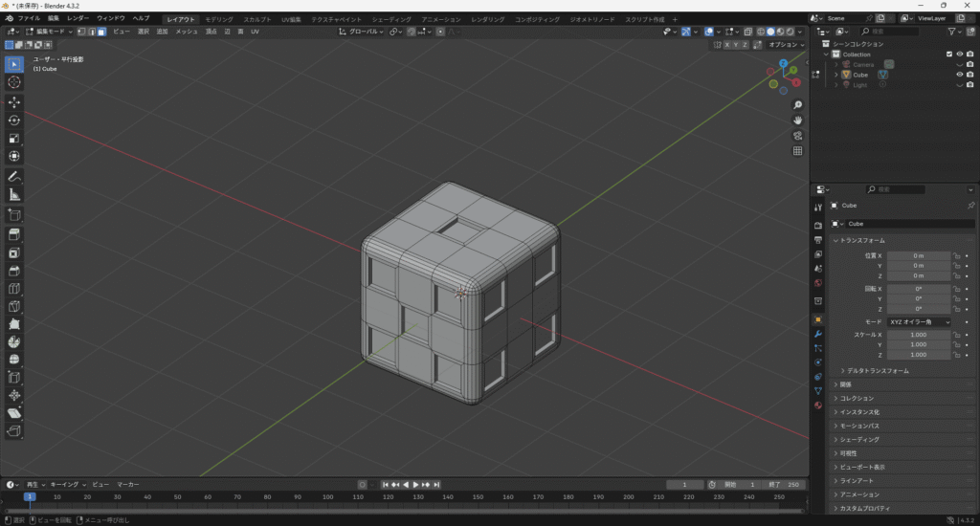This screenshot has height=526, width=980.
Task: Select the Bevel tool
Action: [x=13, y=271]
